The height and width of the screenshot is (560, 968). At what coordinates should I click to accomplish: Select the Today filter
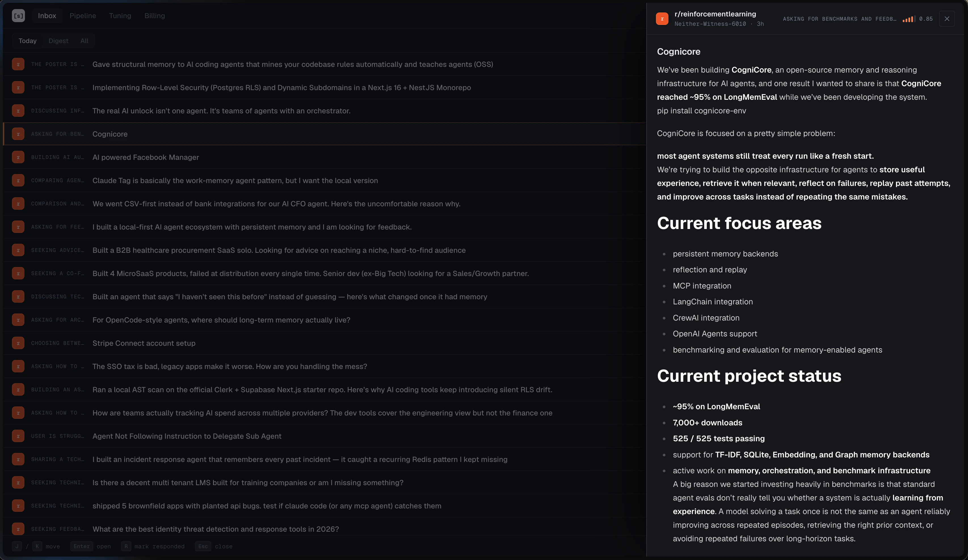(x=27, y=41)
